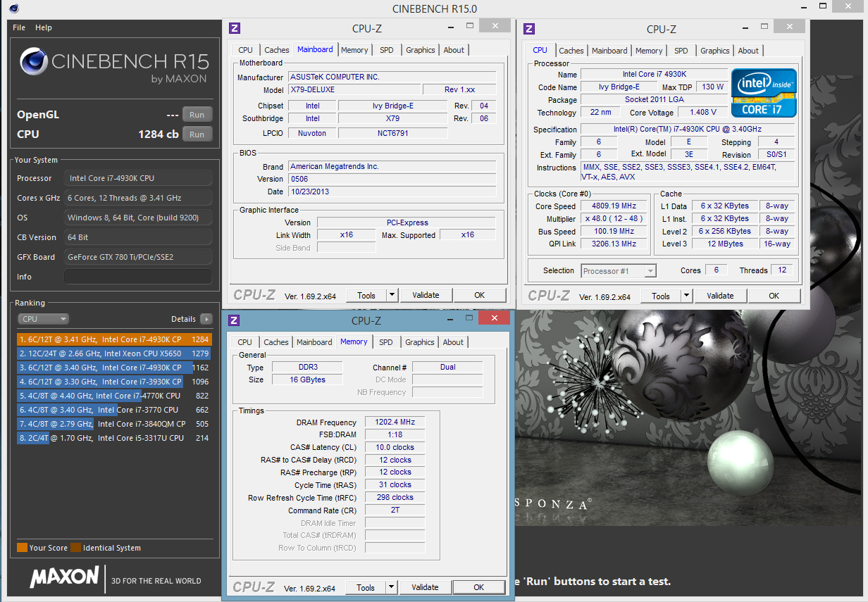Expand ranking Details arrow button
The width and height of the screenshot is (868, 602).
pyautogui.click(x=206, y=319)
